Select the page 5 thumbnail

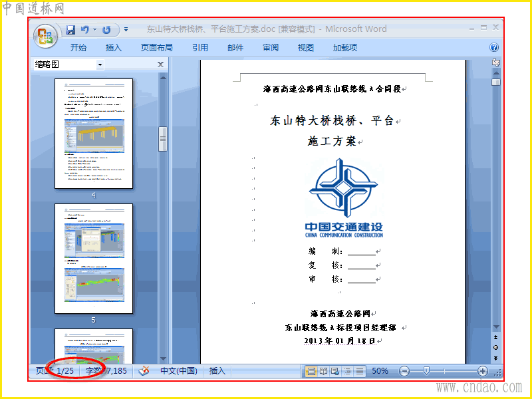click(x=94, y=259)
